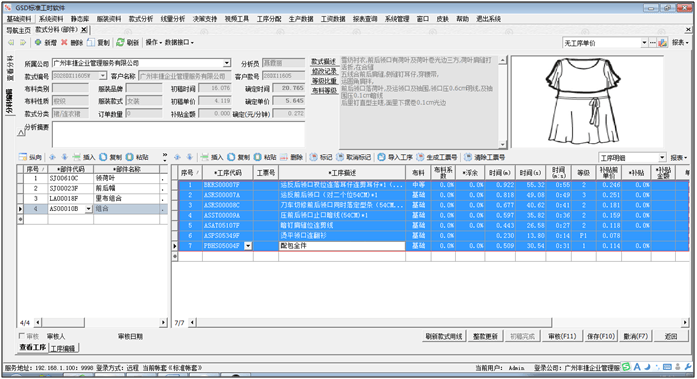Open the 基础资料 menu
This screenshot has width=697, height=379.
click(x=19, y=19)
